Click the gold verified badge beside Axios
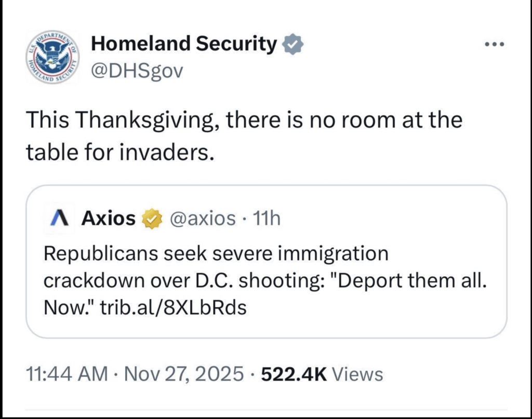532x419 pixels. pos(150,220)
